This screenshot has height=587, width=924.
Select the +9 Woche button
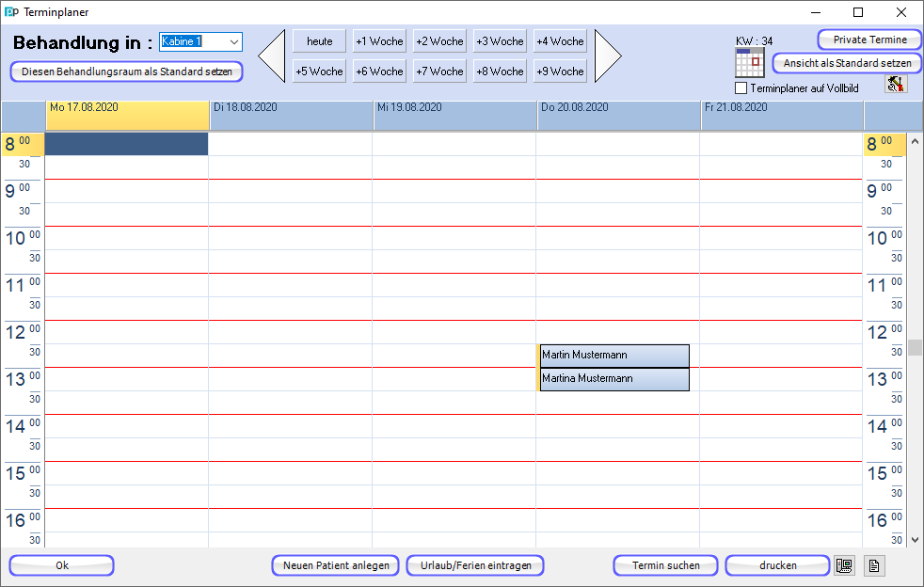pos(560,71)
